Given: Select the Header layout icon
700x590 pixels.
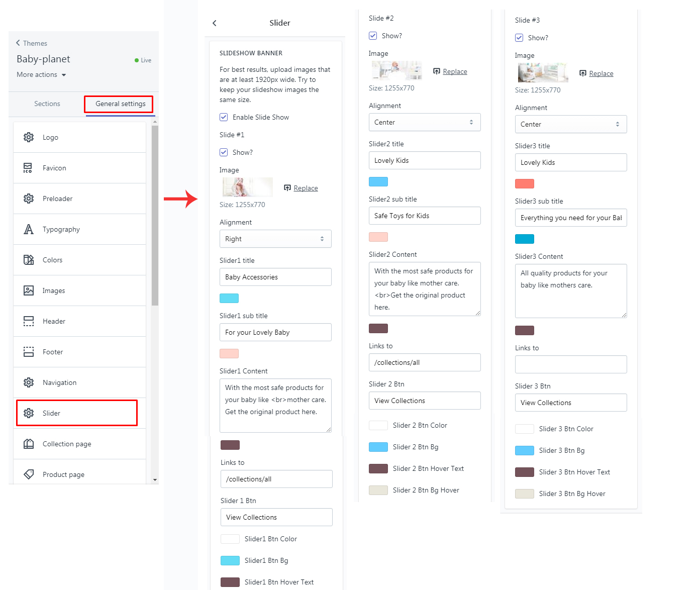Looking at the screenshot, I should [x=29, y=321].
